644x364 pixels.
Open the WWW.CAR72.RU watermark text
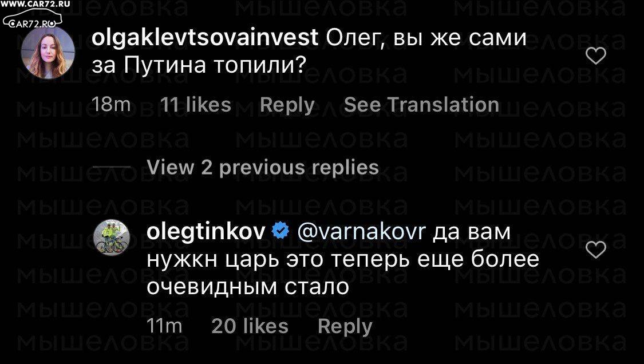[35, 3]
